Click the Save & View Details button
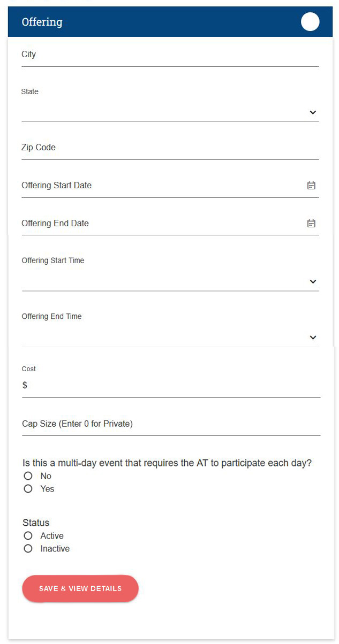The height and width of the screenshot is (644, 339). [80, 588]
